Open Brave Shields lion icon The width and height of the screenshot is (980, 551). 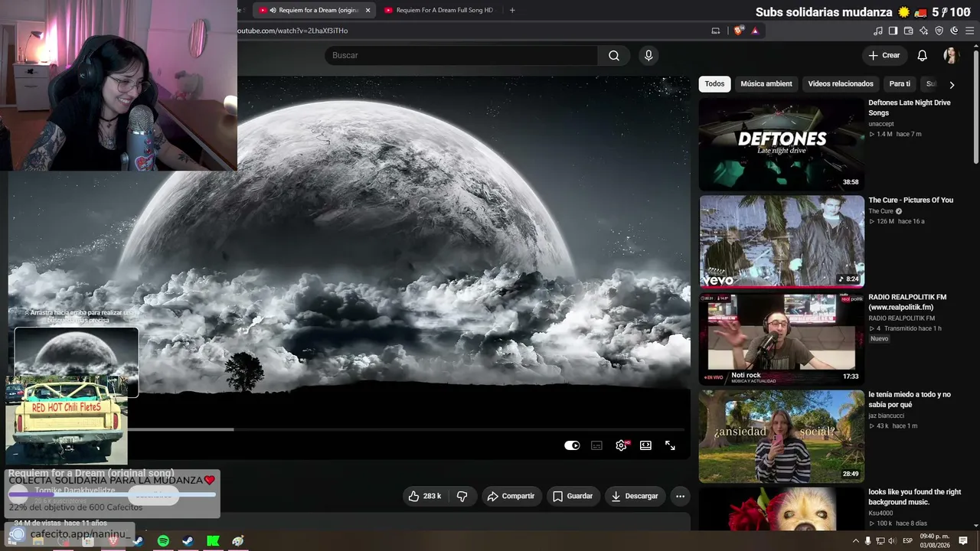[738, 31]
